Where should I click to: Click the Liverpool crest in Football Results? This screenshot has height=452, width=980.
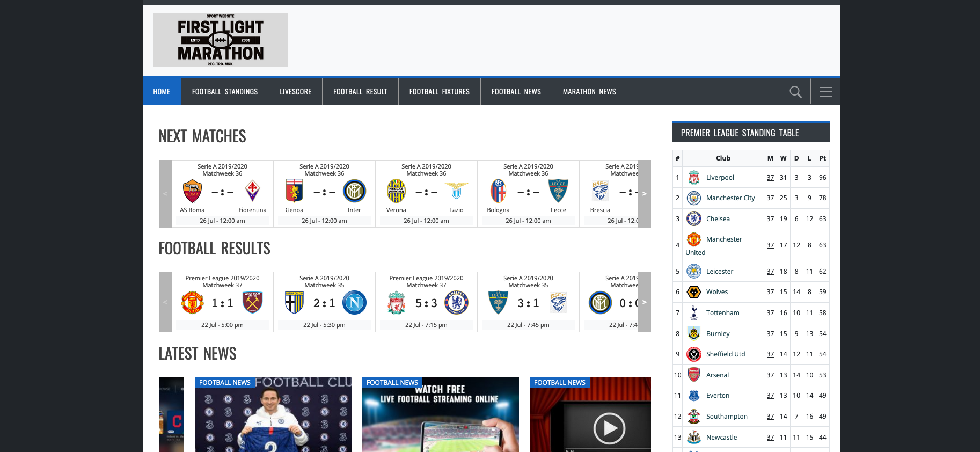point(396,303)
